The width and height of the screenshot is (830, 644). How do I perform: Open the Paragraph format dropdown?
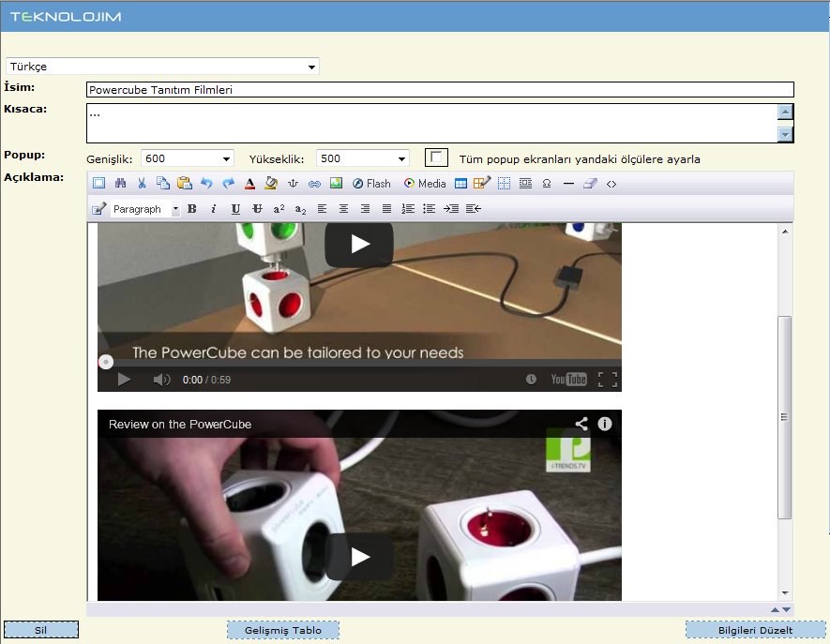(145, 209)
